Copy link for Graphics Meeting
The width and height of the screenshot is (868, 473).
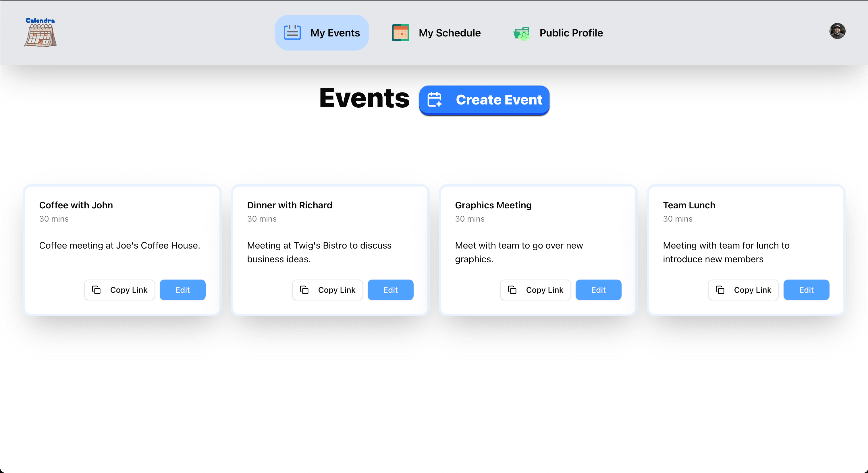(x=535, y=290)
